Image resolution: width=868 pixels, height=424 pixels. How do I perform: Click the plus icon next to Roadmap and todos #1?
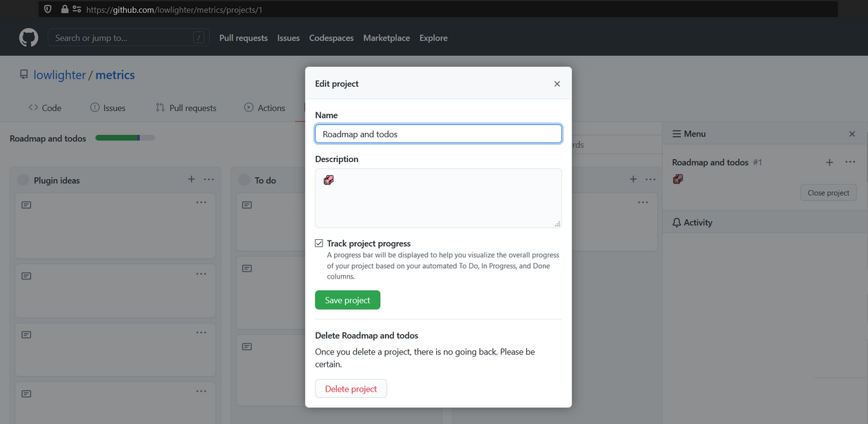click(x=829, y=162)
